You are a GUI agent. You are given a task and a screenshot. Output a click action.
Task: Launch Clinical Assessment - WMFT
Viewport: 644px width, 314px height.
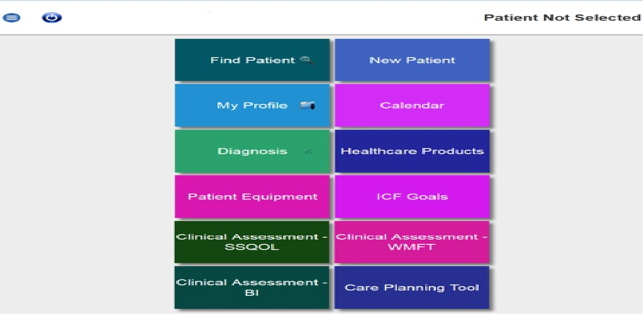[x=412, y=242]
